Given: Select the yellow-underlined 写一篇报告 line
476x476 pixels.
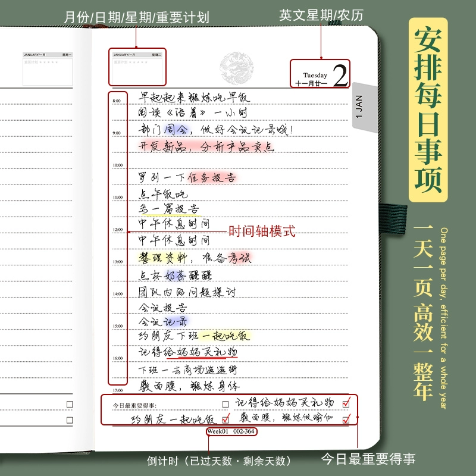Looking at the screenshot, I should tap(169, 209).
